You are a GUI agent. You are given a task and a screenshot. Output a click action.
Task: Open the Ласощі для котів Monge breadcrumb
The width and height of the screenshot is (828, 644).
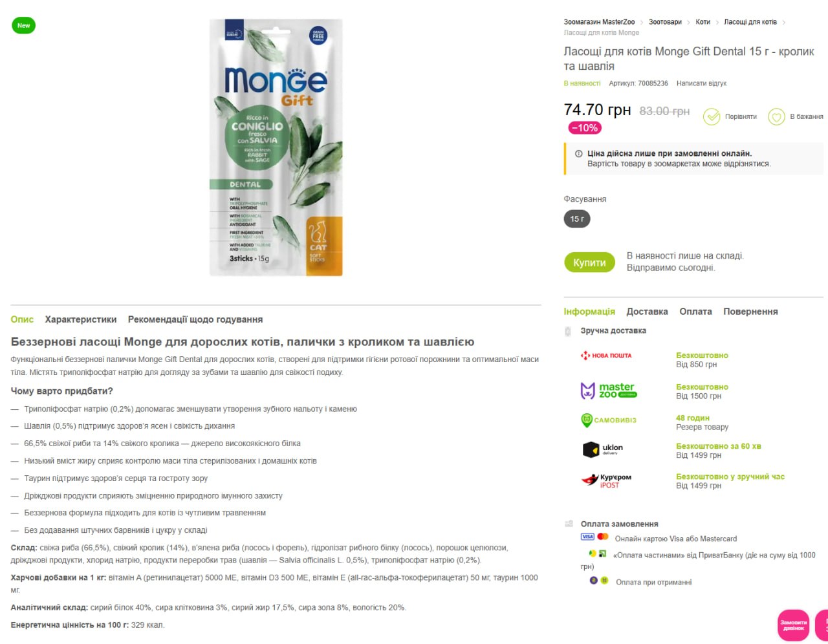pyautogui.click(x=601, y=32)
